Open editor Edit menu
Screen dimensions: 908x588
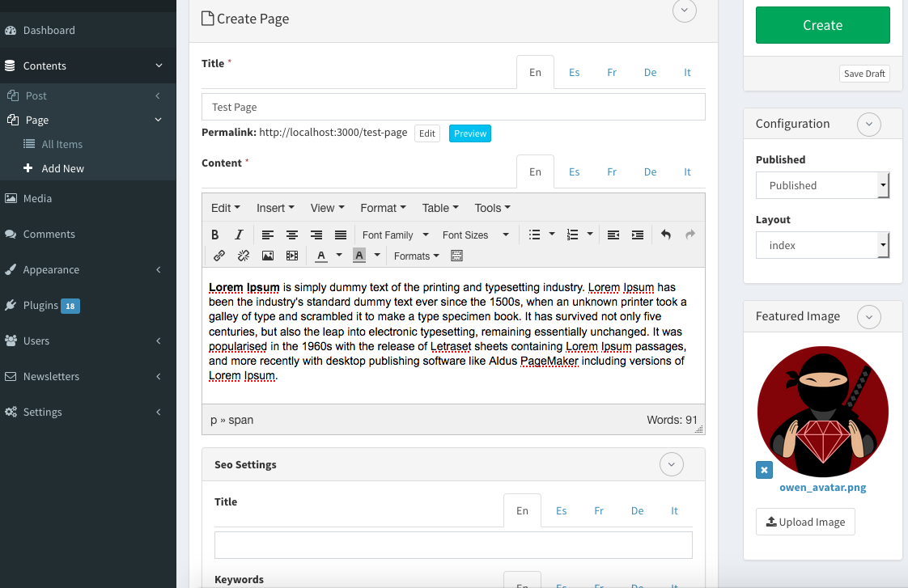coord(225,208)
